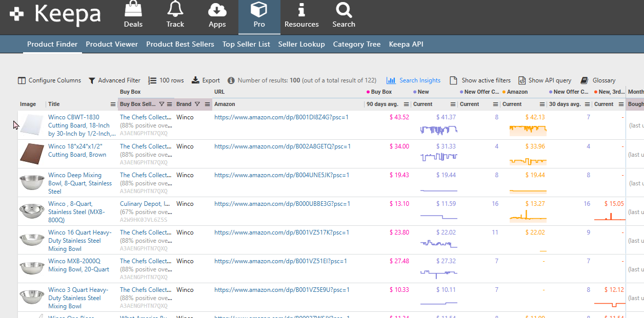The height and width of the screenshot is (318, 644).
Task: Open the Resources info icon
Action: [x=301, y=9]
